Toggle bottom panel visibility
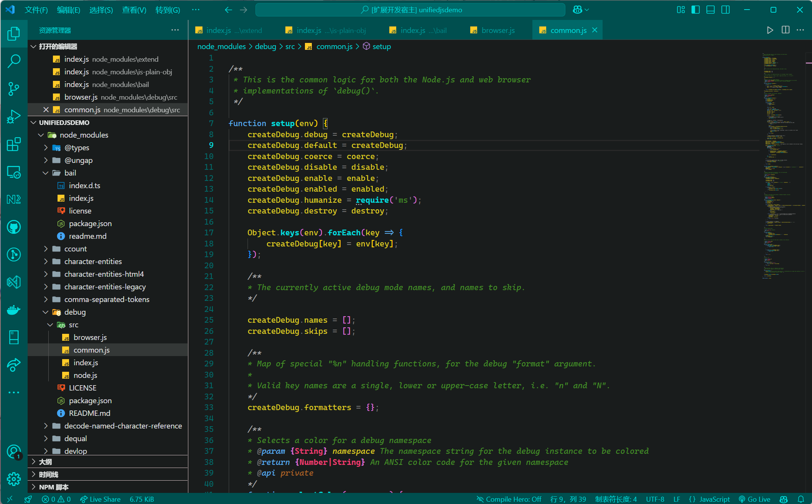 coord(710,10)
